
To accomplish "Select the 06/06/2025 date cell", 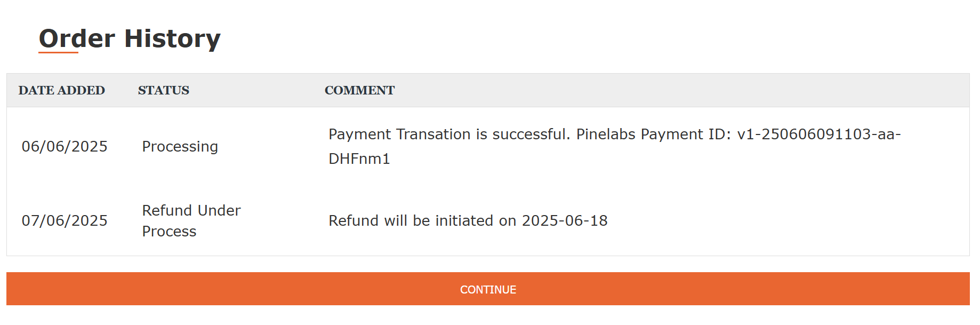I will pos(65,146).
